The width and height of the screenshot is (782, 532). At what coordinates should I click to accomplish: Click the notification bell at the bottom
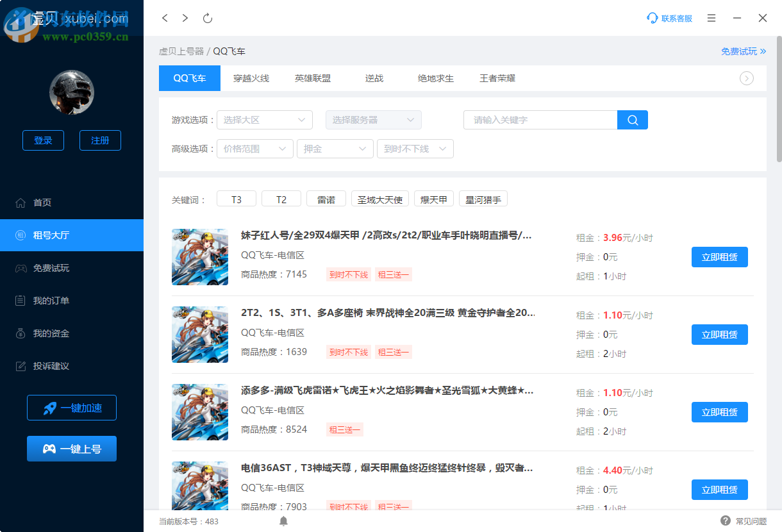(283, 521)
